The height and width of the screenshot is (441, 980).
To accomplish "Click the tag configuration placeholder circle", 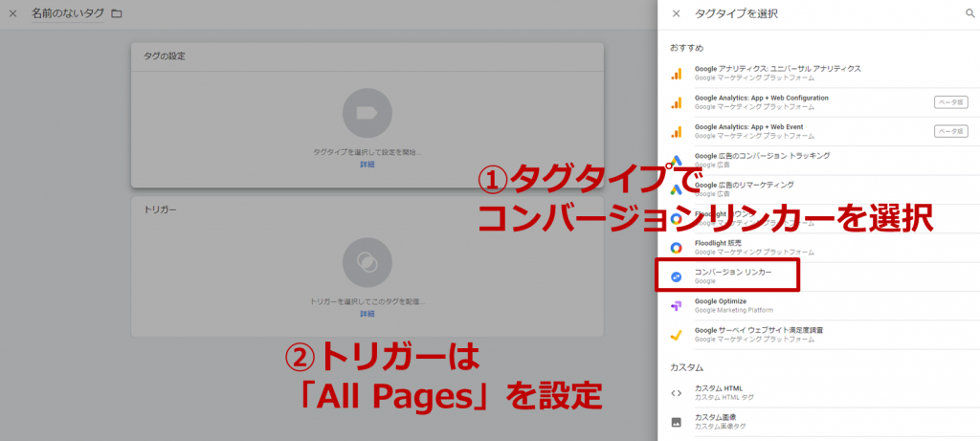I will 367,113.
